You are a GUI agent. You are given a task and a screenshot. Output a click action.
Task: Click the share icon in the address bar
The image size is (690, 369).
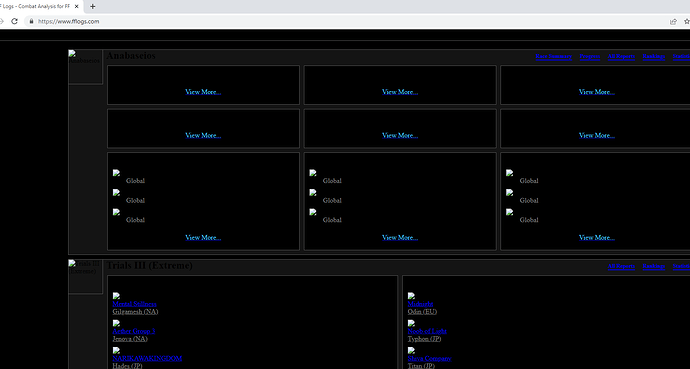point(673,21)
